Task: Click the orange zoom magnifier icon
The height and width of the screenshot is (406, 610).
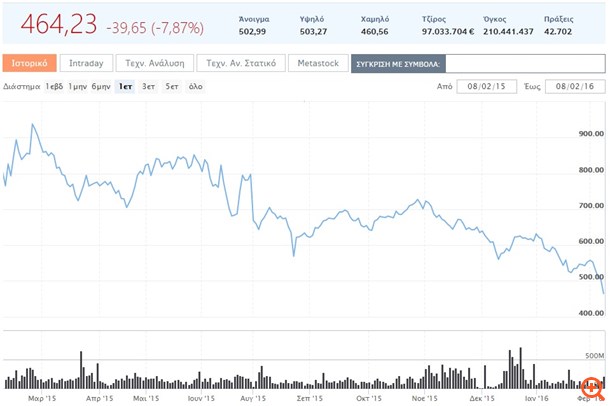Action: click(592, 386)
